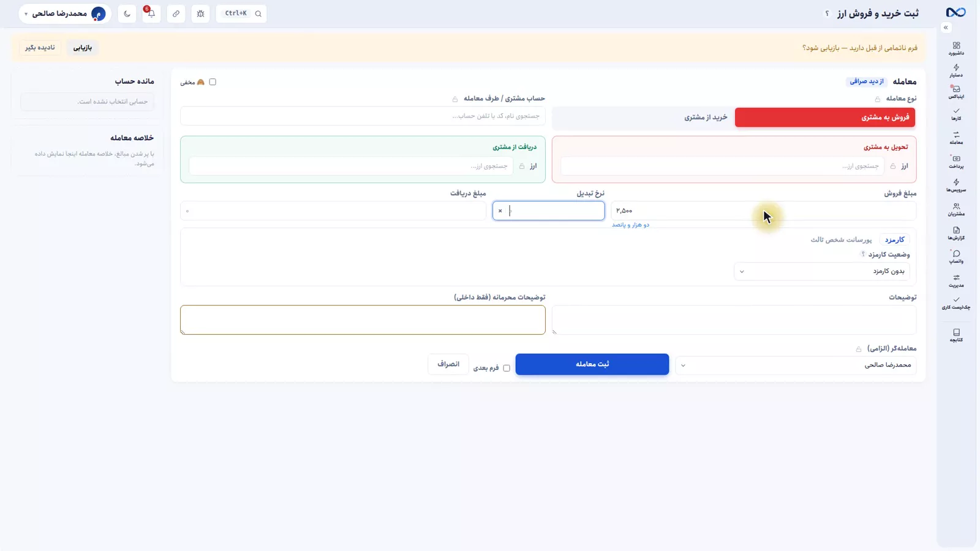Image resolution: width=980 pixels, height=551 pixels.
Task: Open the چک‌لیست کاری sidebar icon
Action: [x=956, y=303]
